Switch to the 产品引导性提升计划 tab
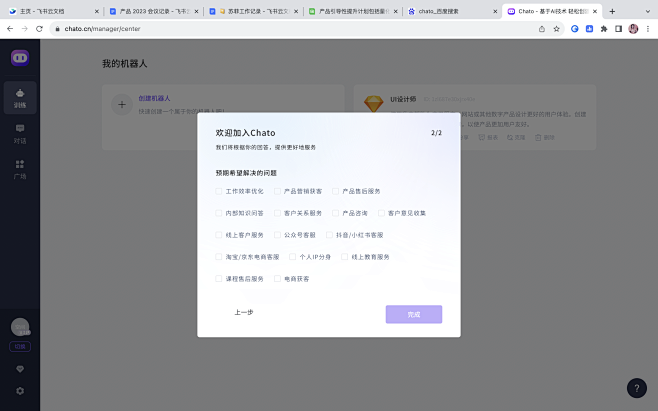 [353, 11]
